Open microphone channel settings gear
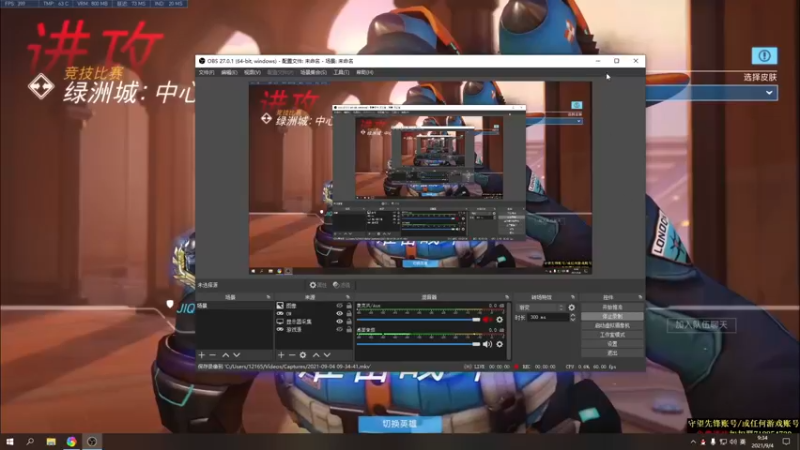The height and width of the screenshot is (450, 800). point(499,319)
